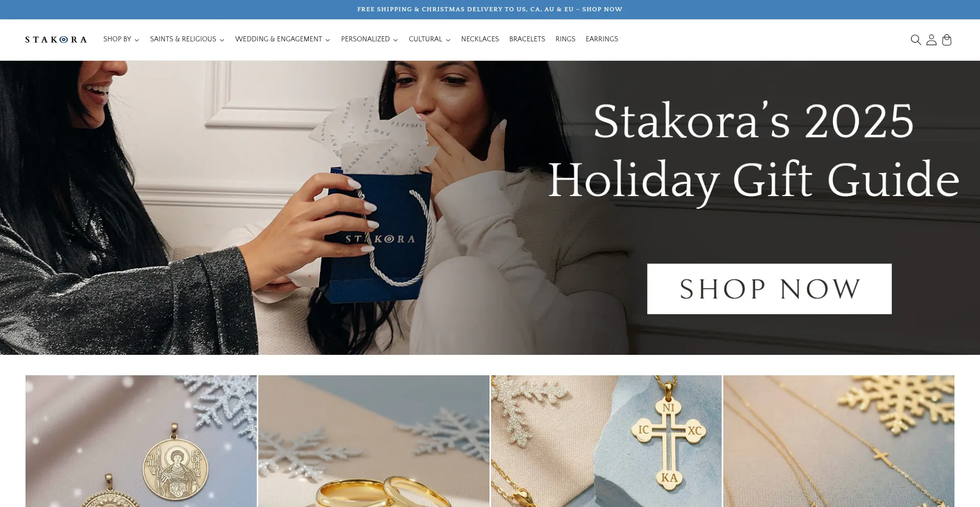Open the IC XC NI KA cross tile
Viewport: 980px width, 507px height.
(x=606, y=441)
